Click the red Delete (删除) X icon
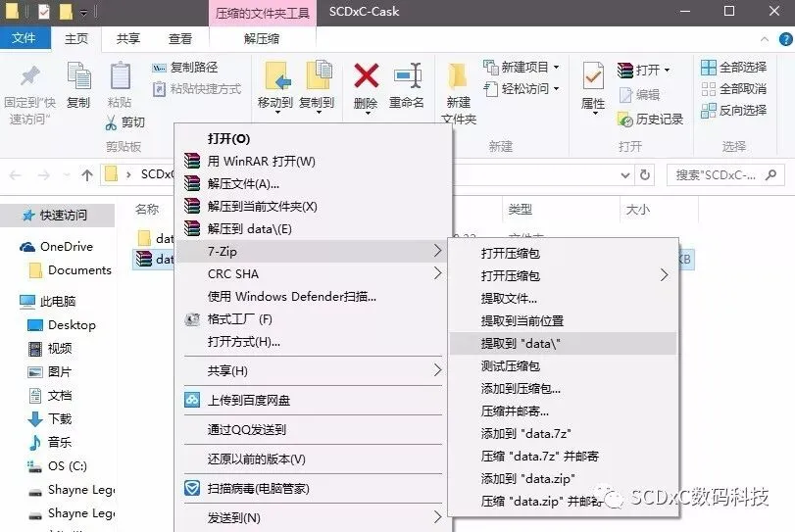Image resolution: width=795 pixels, height=532 pixels. coord(366,75)
